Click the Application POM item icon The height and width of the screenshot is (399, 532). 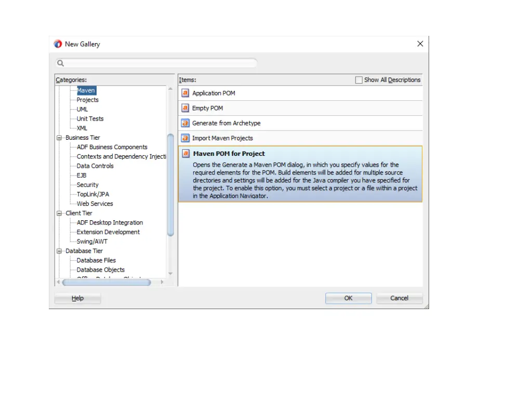click(185, 93)
